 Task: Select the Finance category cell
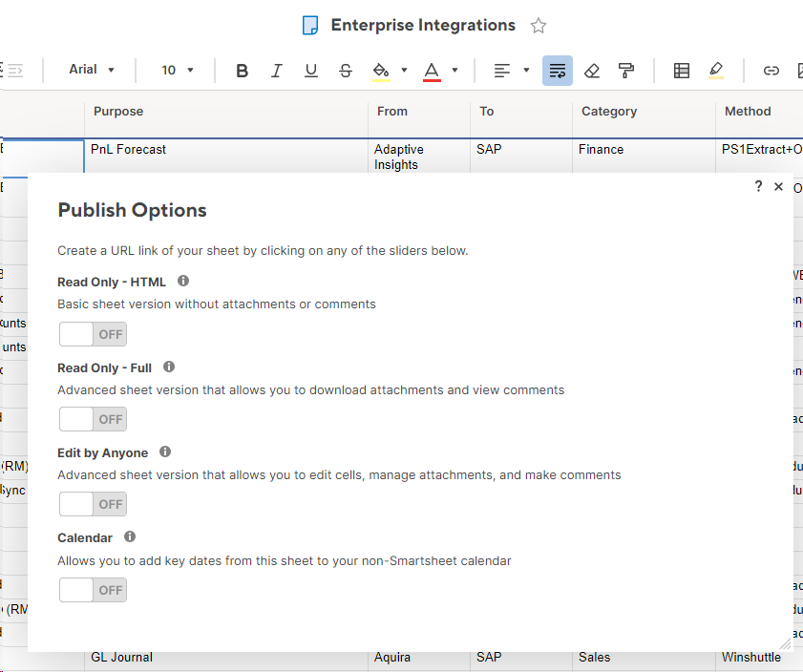(x=644, y=156)
